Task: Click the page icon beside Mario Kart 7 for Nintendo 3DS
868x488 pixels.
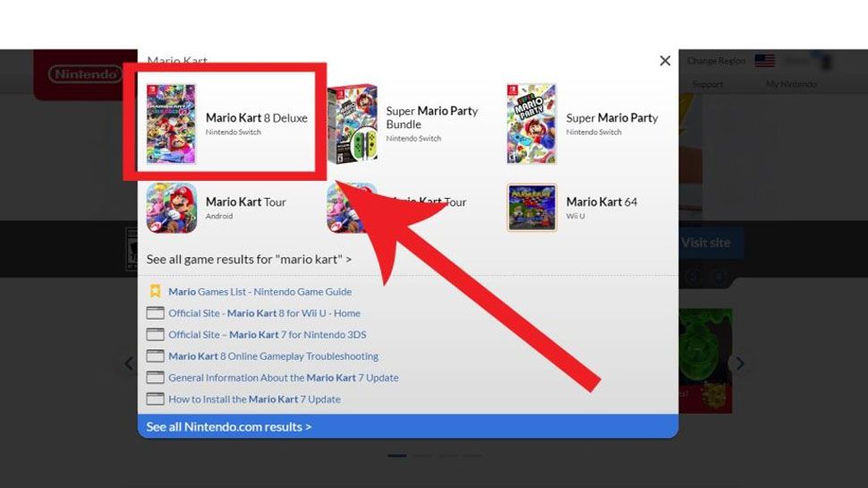Action: coord(155,335)
